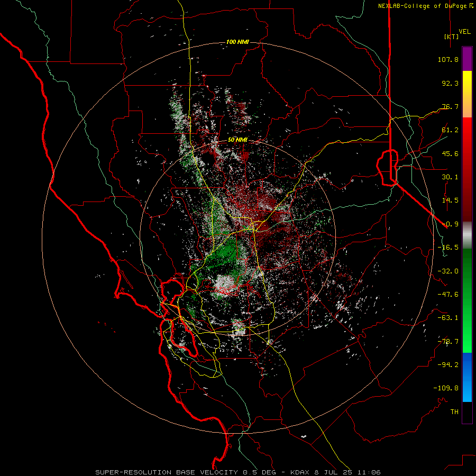Click the -109.8 velocity scale value
The width and height of the screenshot is (476, 476).
pos(446,388)
